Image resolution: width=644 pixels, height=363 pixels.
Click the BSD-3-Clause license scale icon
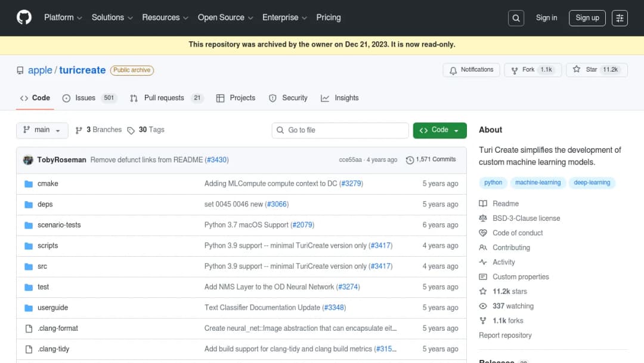click(483, 219)
